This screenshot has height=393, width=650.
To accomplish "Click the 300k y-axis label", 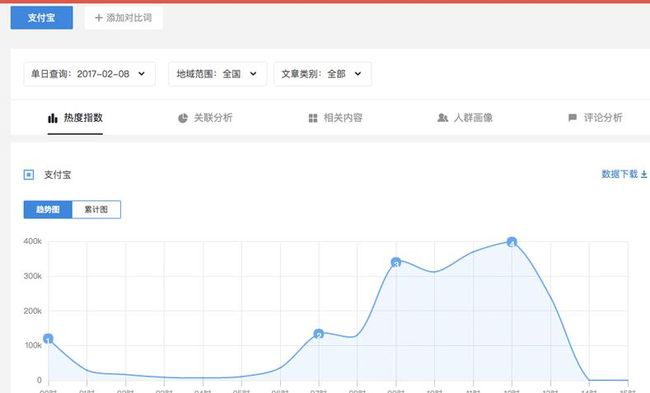I will pyautogui.click(x=32, y=276).
